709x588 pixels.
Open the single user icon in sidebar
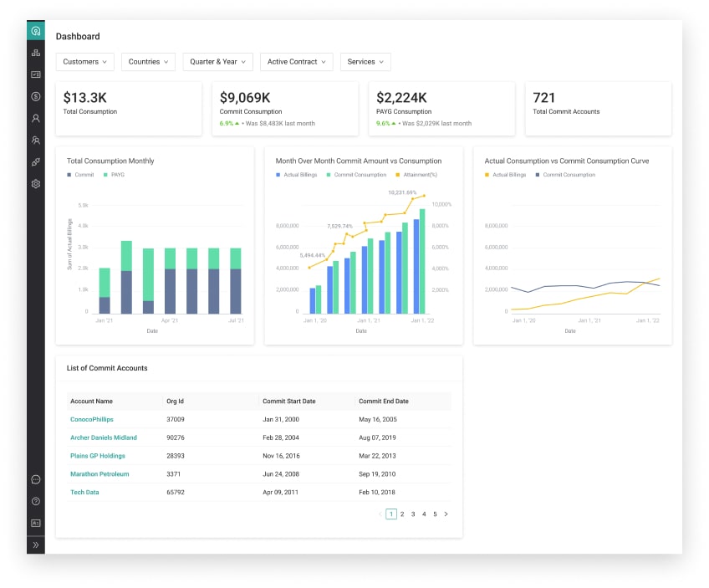(35, 118)
